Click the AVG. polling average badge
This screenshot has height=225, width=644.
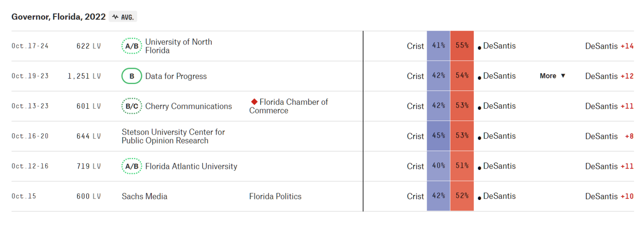point(123,17)
